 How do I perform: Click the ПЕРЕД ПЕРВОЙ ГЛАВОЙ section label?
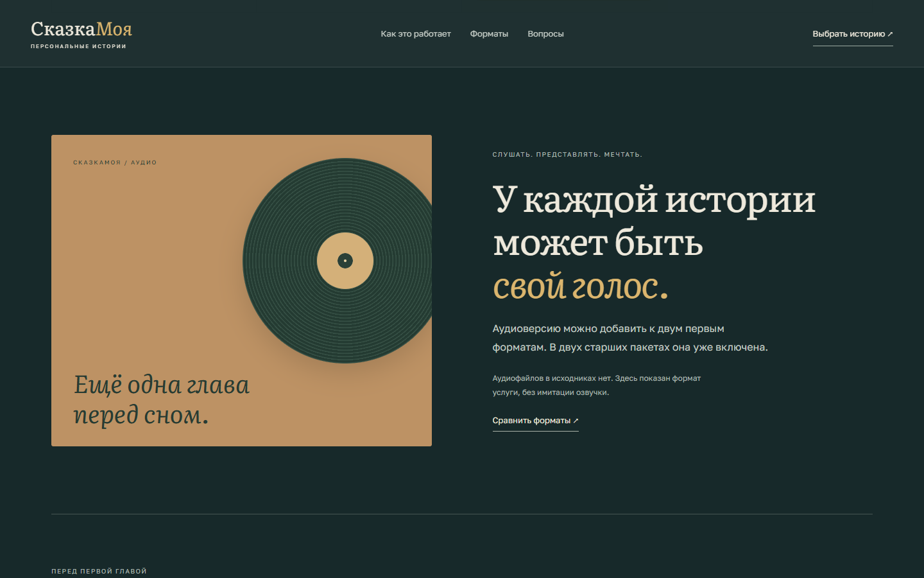(99, 571)
